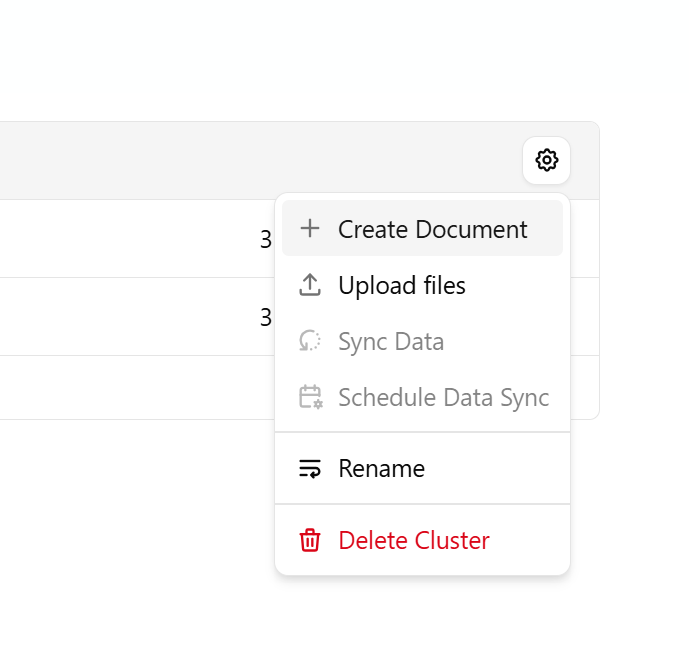This screenshot has width=689, height=672.
Task: Click the red trash can icon
Action: [310, 541]
